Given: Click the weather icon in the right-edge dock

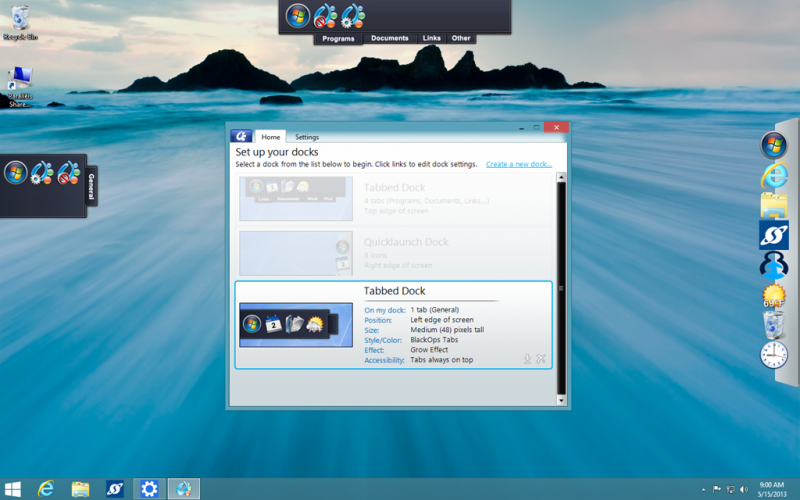Looking at the screenshot, I should [773, 296].
